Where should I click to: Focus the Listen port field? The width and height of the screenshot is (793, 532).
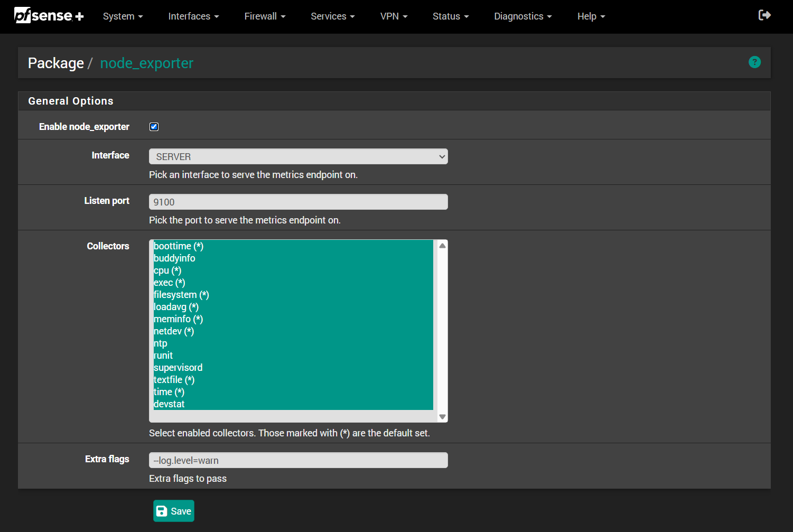[298, 202]
